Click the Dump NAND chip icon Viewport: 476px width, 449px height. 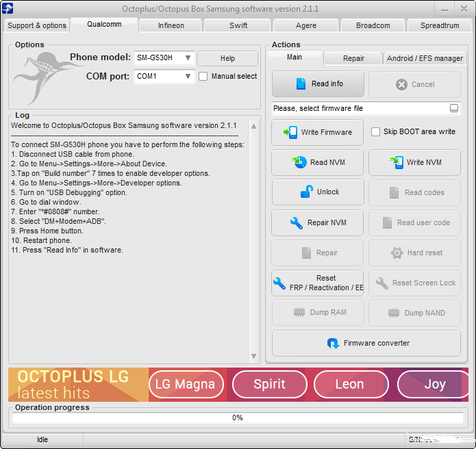click(x=394, y=313)
